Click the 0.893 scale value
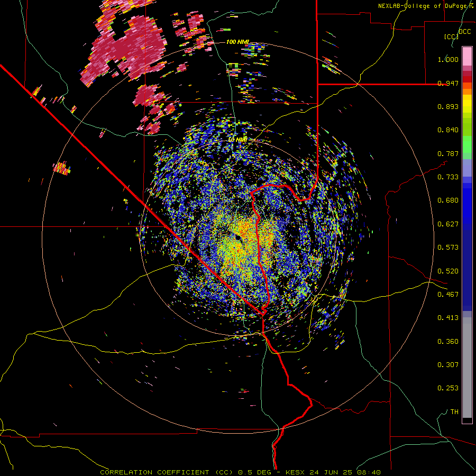Screen dimensions: 476x476 (x=448, y=106)
